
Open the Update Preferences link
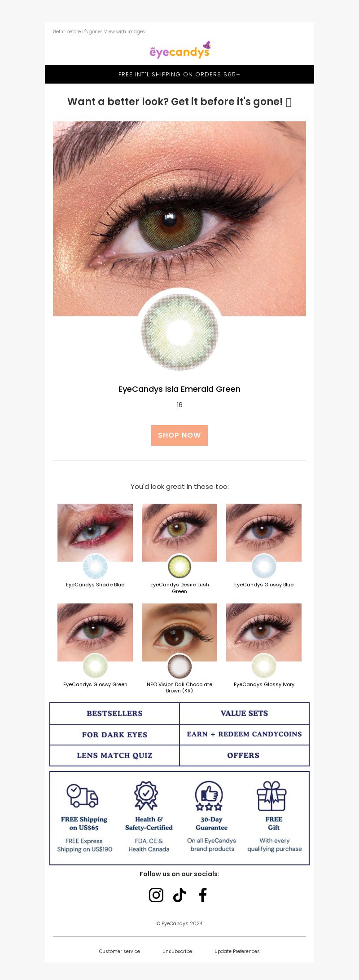pos(237,951)
